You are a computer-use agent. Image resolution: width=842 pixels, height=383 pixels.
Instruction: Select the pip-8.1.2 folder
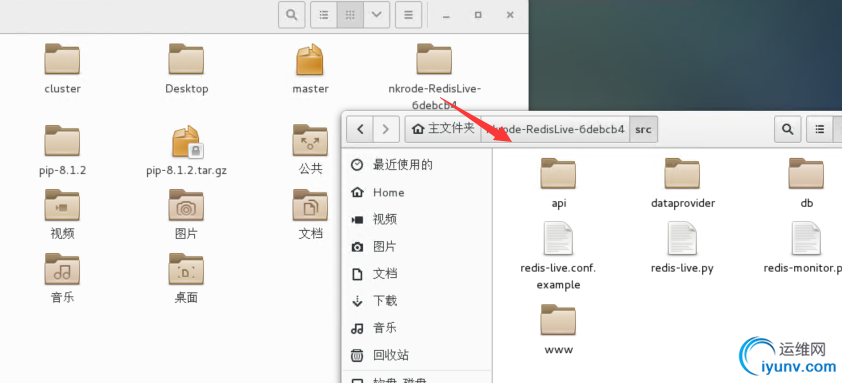coord(62,141)
